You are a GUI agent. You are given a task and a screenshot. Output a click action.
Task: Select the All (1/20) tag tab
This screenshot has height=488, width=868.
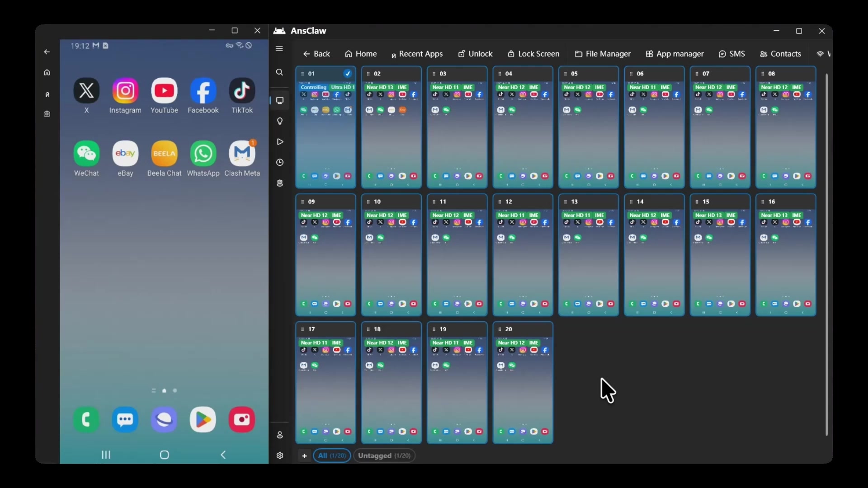pos(332,455)
